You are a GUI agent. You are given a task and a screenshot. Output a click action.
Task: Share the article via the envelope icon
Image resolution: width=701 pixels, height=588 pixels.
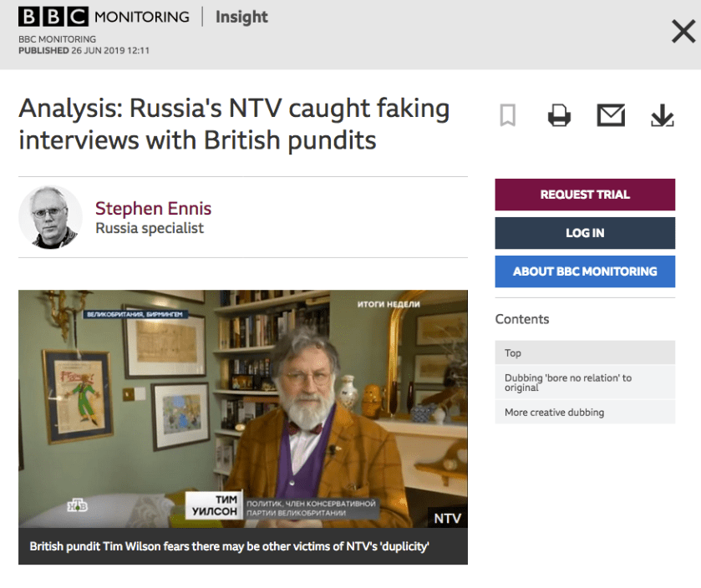[x=611, y=115]
